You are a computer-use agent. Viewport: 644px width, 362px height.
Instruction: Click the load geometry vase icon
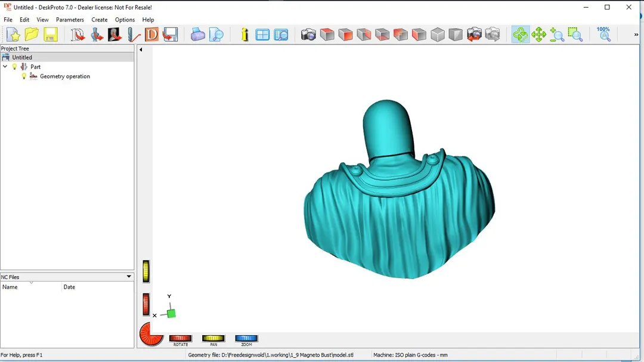97,35
